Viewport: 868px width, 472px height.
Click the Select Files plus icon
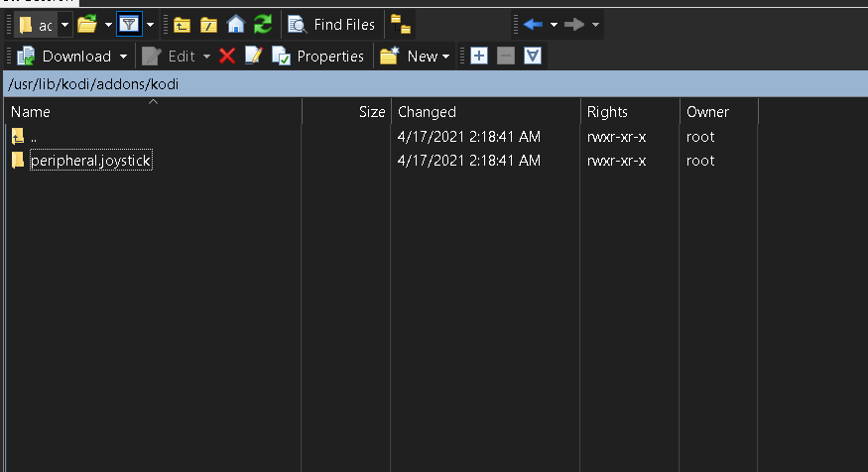(x=479, y=57)
